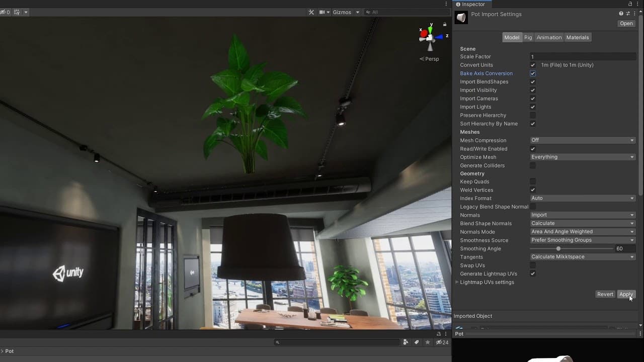This screenshot has width=644, height=362.
Task: Click the red X axis on orientation gizmo
Action: [424, 35]
